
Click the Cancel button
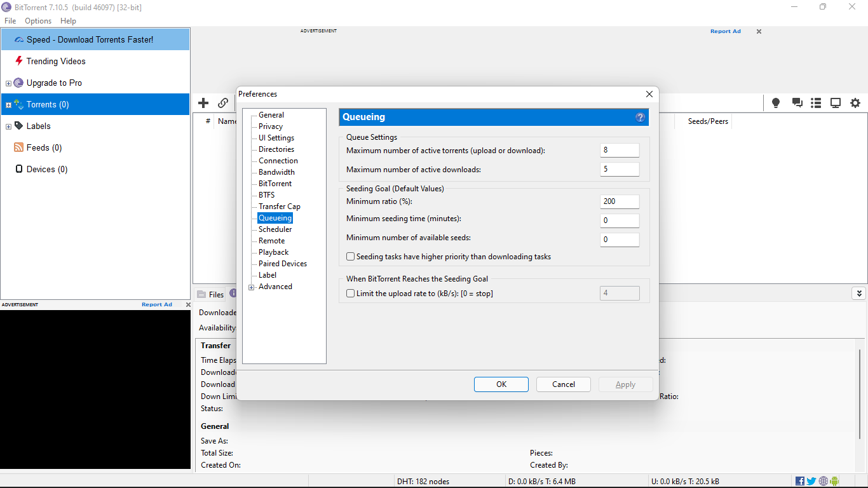pyautogui.click(x=564, y=384)
